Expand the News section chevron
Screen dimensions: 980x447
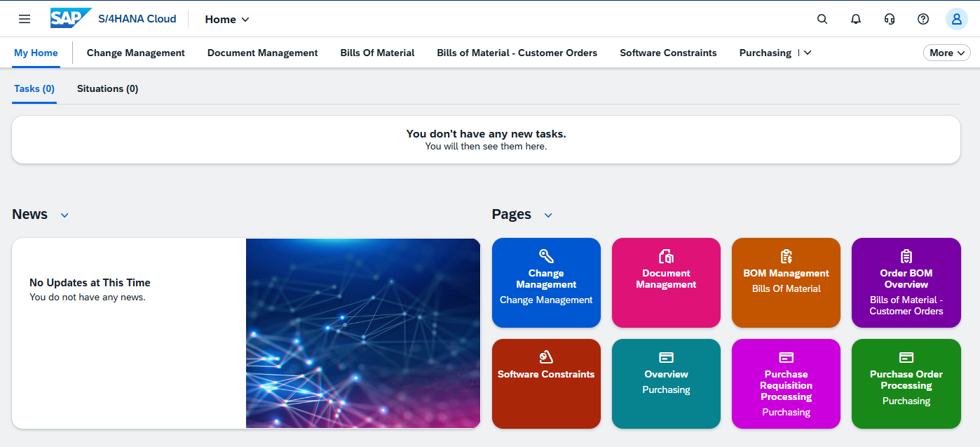(64, 215)
